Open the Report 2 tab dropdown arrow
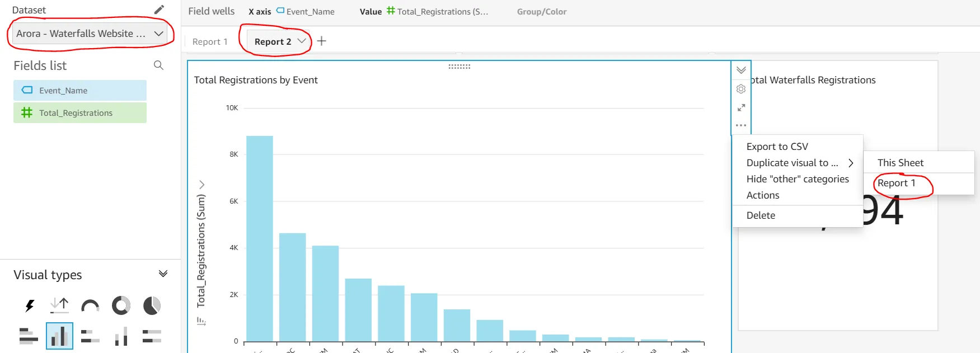Screen dimensions: 980x353 click(x=302, y=41)
